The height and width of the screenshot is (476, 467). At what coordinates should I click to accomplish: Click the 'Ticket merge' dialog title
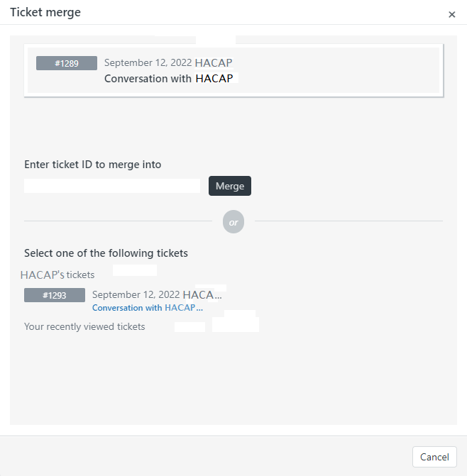click(x=45, y=12)
